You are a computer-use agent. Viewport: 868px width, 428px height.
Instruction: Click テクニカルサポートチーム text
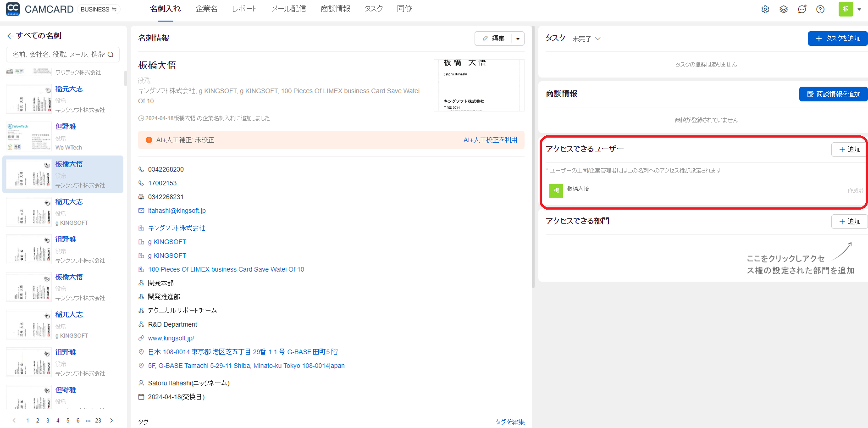coord(182,311)
